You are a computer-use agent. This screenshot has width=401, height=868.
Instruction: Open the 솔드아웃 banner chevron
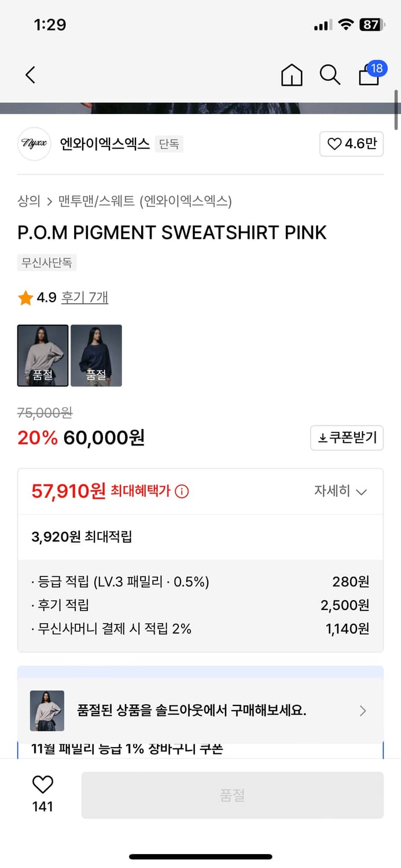tap(363, 711)
